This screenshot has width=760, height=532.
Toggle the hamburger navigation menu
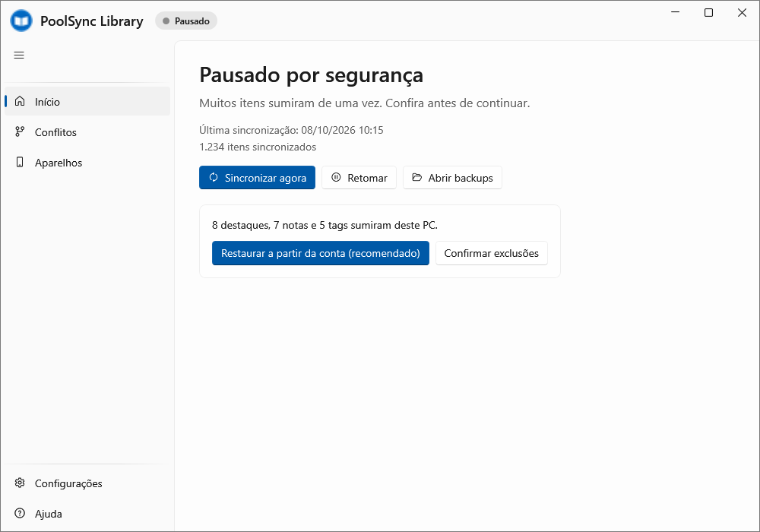tap(19, 55)
